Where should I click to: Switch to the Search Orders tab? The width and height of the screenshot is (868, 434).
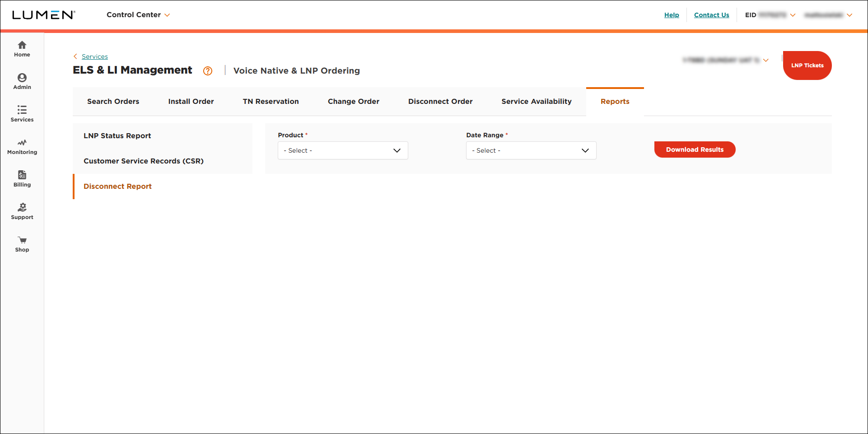[113, 102]
